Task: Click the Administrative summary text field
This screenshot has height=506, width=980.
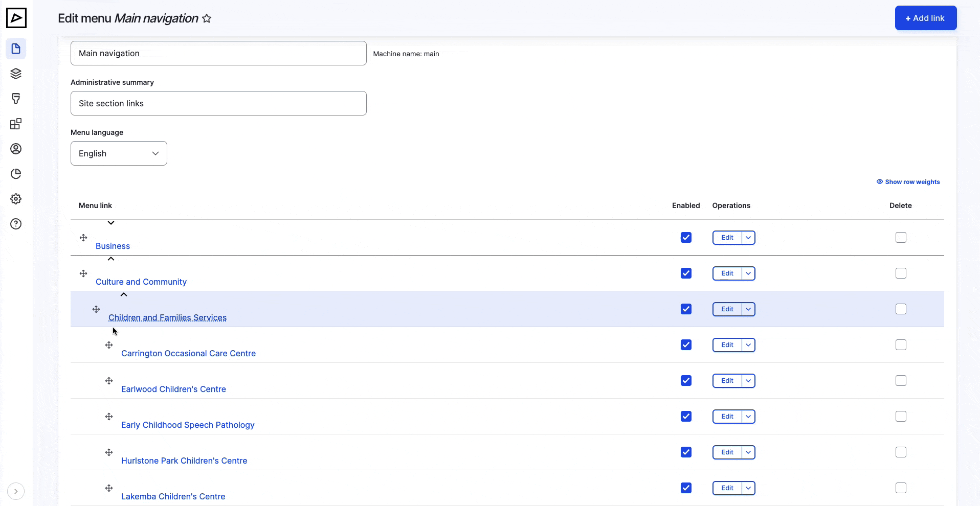Action: [x=218, y=103]
